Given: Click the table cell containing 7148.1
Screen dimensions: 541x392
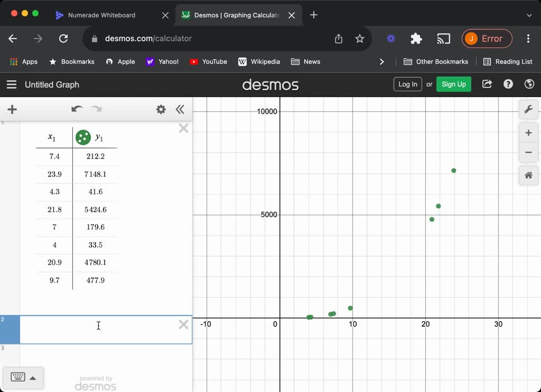Looking at the screenshot, I should click(95, 174).
